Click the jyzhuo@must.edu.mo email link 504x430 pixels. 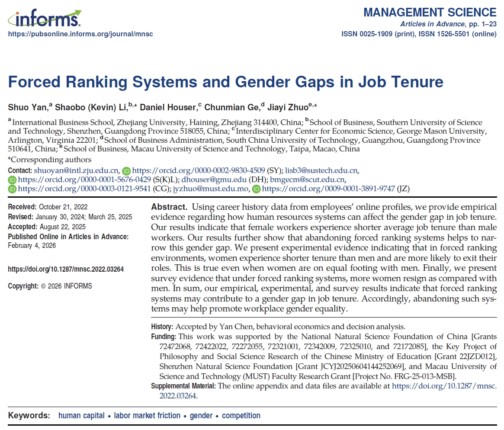coord(210,189)
